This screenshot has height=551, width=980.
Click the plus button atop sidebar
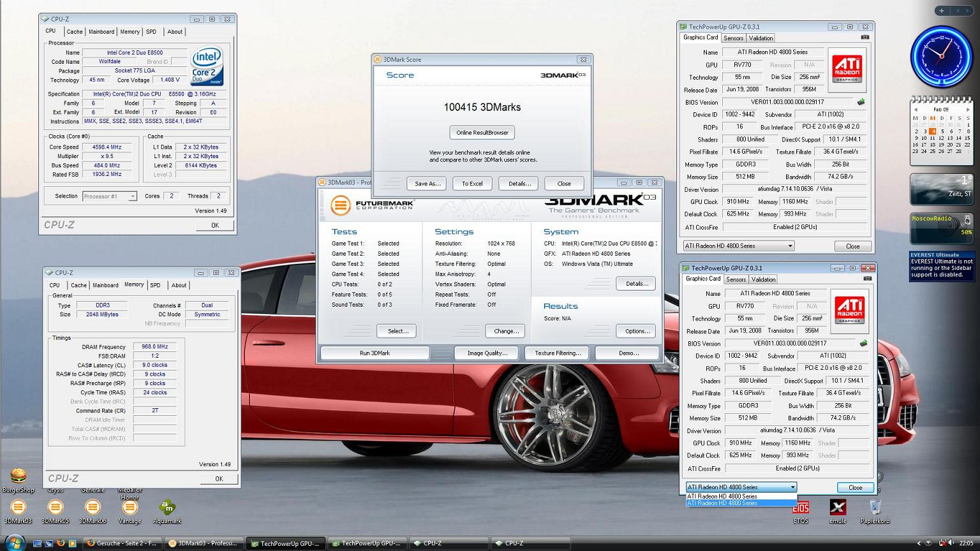[x=942, y=10]
